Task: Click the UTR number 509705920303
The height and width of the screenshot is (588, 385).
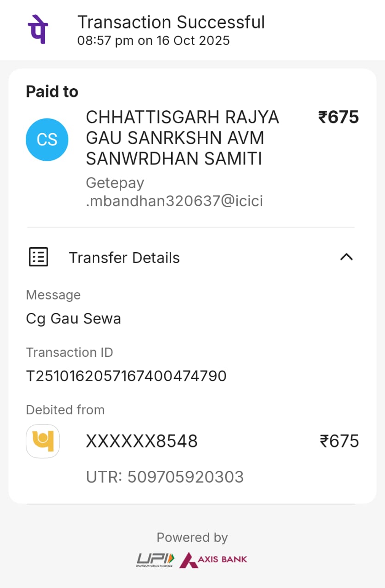Action: [165, 477]
